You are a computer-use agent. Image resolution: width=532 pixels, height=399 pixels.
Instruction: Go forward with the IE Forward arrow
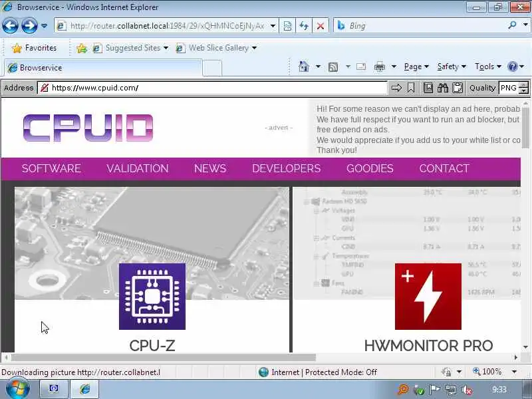tap(29, 25)
